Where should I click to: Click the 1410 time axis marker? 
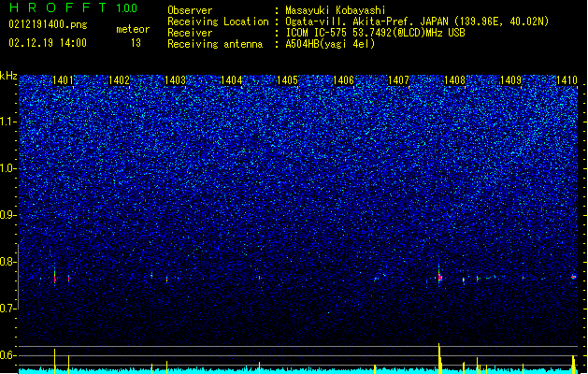tap(567, 80)
